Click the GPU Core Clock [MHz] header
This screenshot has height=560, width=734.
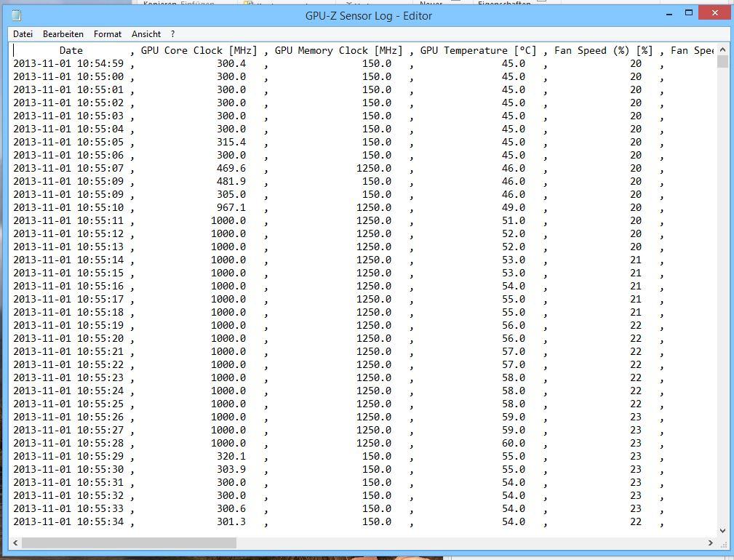(199, 50)
